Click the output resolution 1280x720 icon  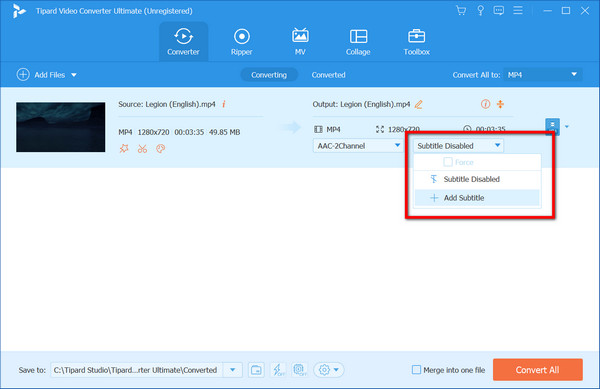380,129
